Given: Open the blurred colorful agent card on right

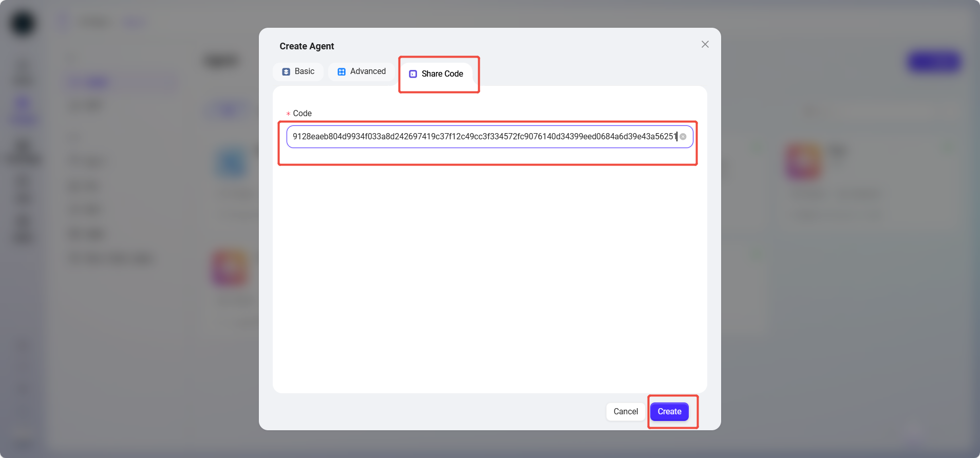Looking at the screenshot, I should [x=803, y=162].
